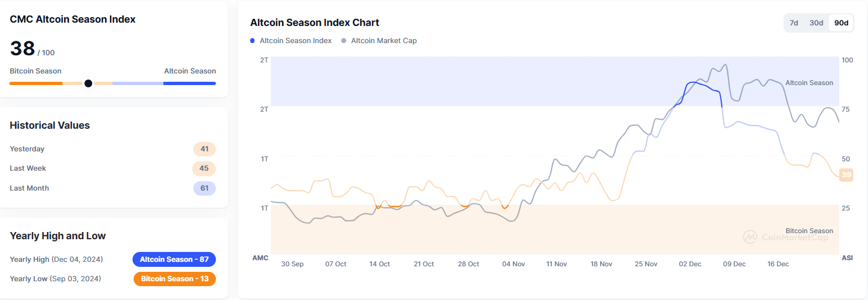Click the Yesterday value badge 41
The width and height of the screenshot is (868, 300).
(204, 149)
